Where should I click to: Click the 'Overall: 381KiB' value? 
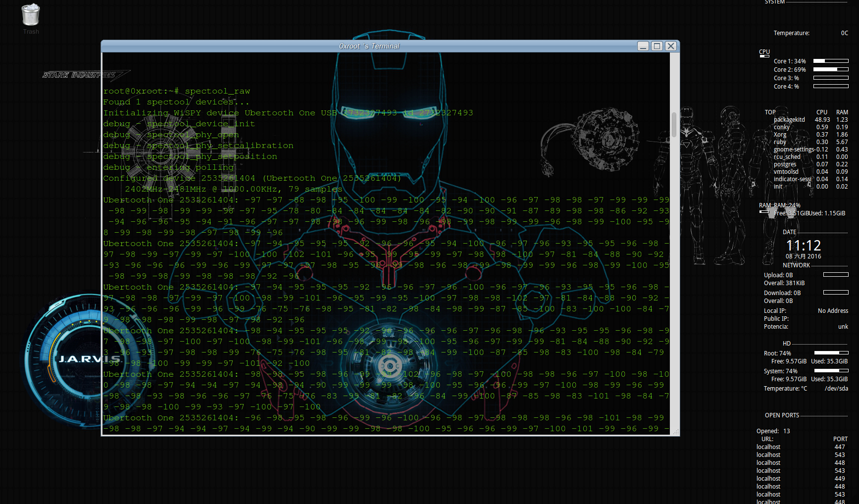[784, 283]
